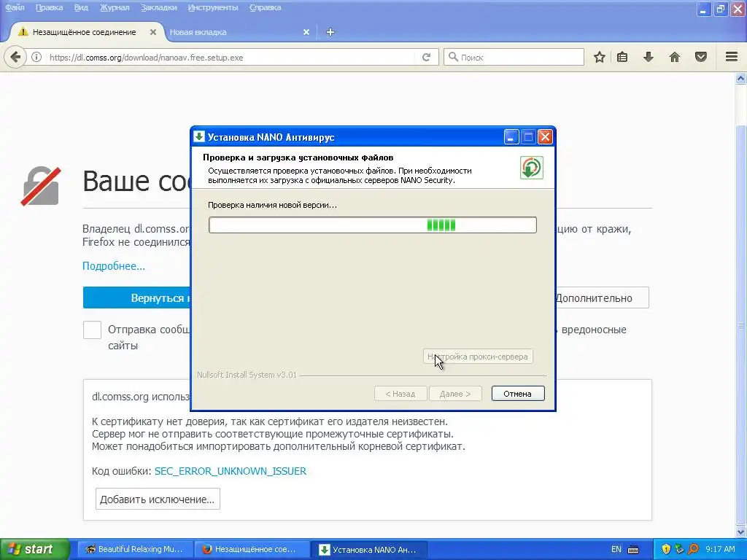Open the Журнал menu
Screen dimensions: 747x560
click(115, 7)
